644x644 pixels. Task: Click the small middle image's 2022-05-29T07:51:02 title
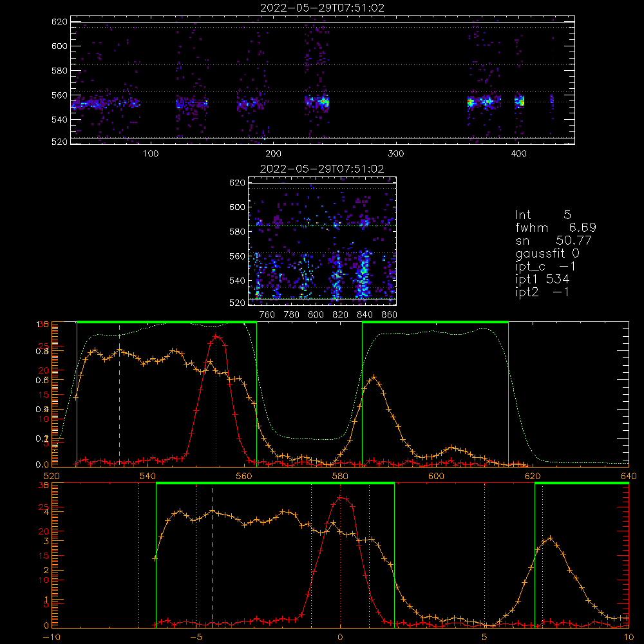(x=322, y=169)
